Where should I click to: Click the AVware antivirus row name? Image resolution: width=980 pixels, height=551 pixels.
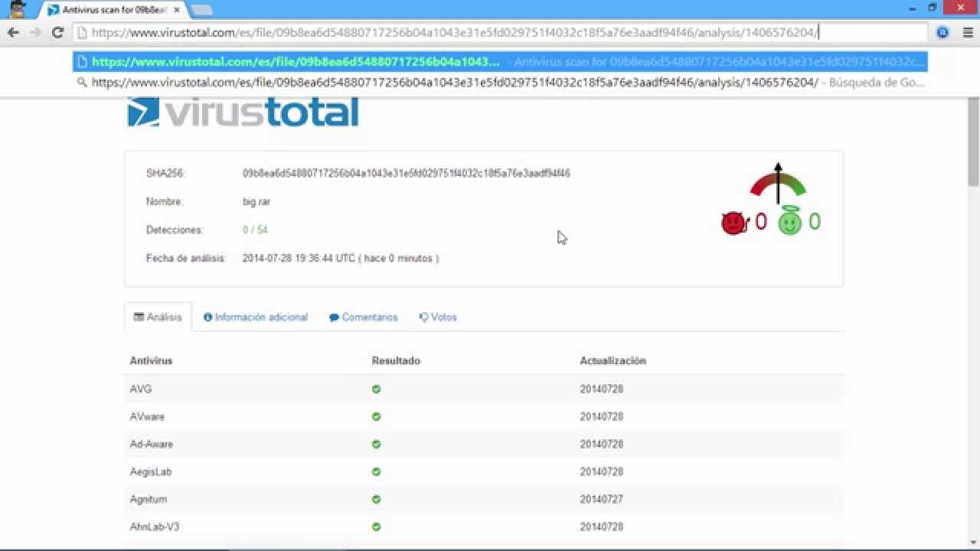tap(147, 416)
